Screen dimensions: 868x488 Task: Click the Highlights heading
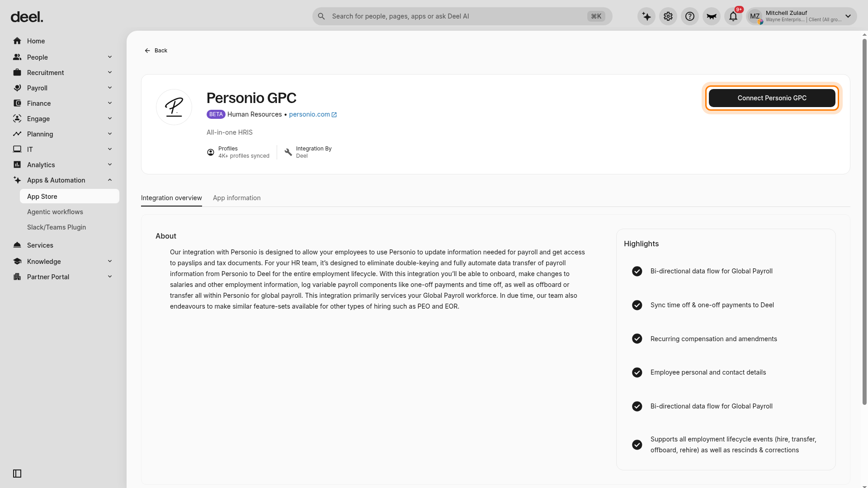tap(641, 244)
